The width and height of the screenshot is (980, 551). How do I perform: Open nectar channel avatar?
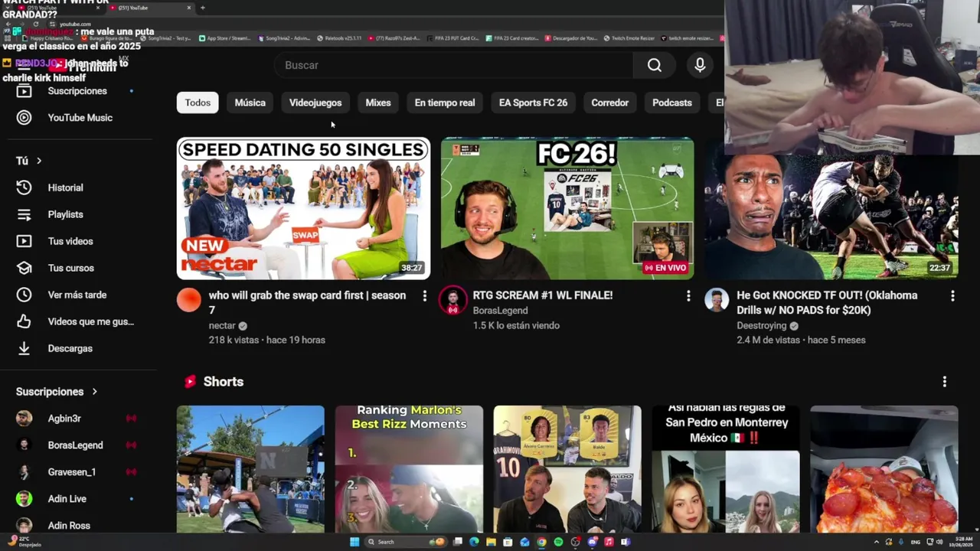[188, 300]
